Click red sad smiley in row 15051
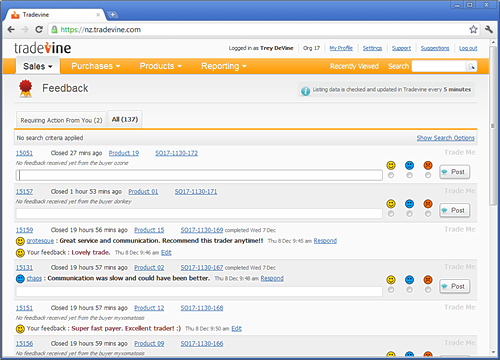 (x=428, y=165)
